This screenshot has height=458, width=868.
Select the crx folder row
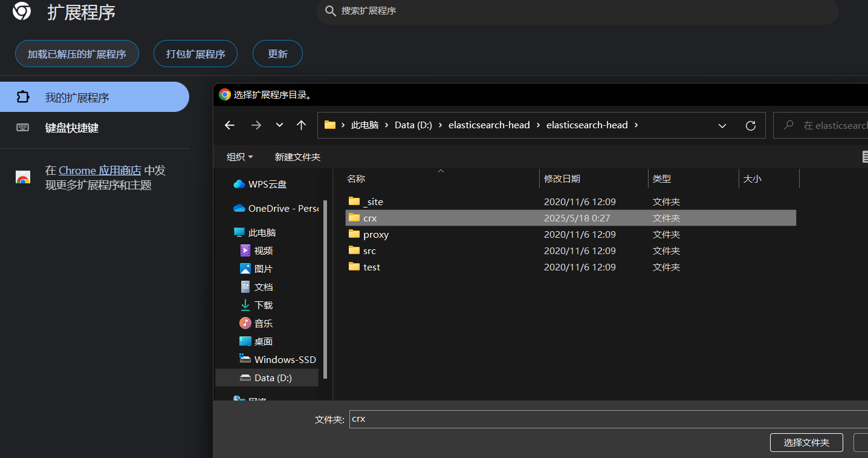tap(571, 218)
